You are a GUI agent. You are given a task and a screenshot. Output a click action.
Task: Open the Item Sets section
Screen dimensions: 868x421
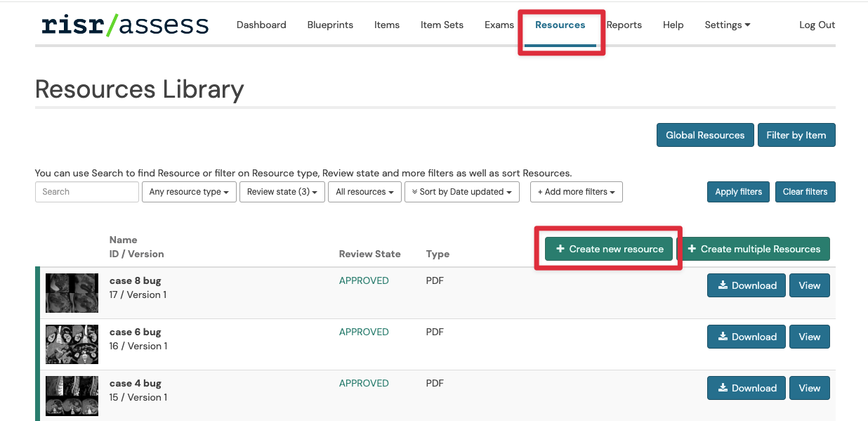coord(441,25)
